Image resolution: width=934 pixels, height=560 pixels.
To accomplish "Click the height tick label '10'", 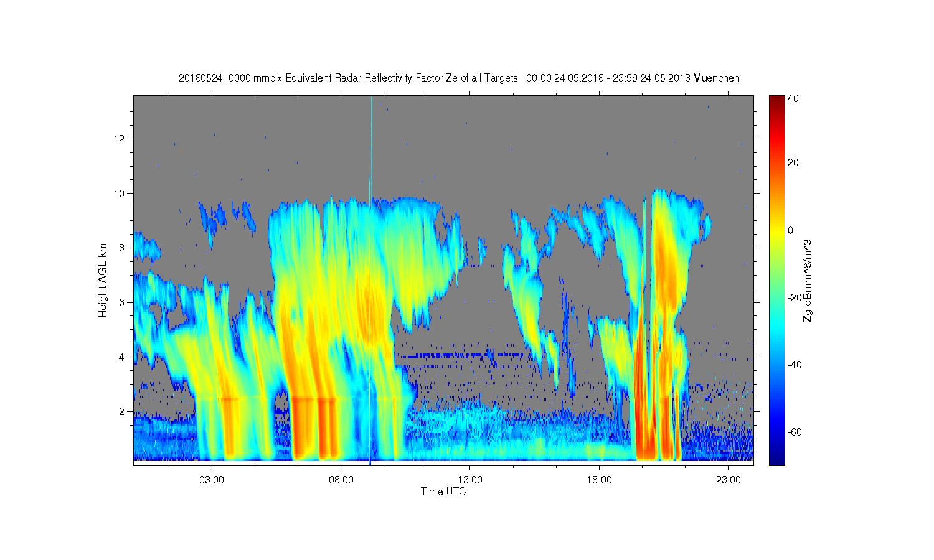I will click(120, 193).
